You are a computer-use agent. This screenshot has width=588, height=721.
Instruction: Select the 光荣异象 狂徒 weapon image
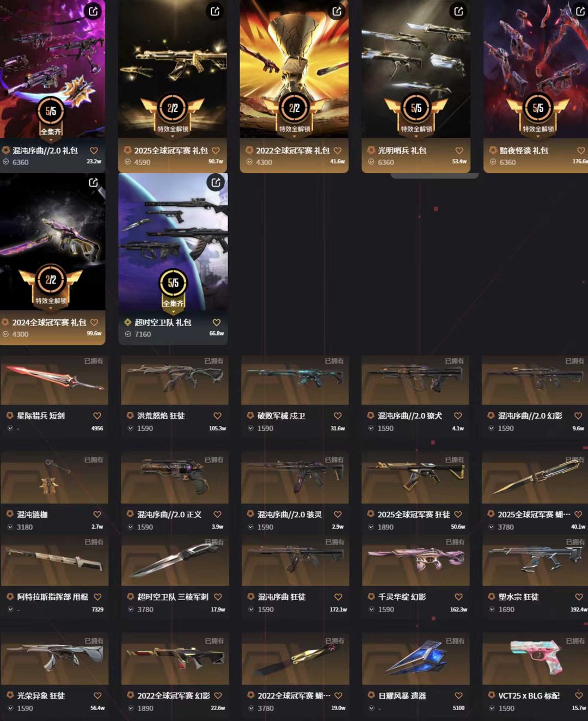[x=54, y=660]
